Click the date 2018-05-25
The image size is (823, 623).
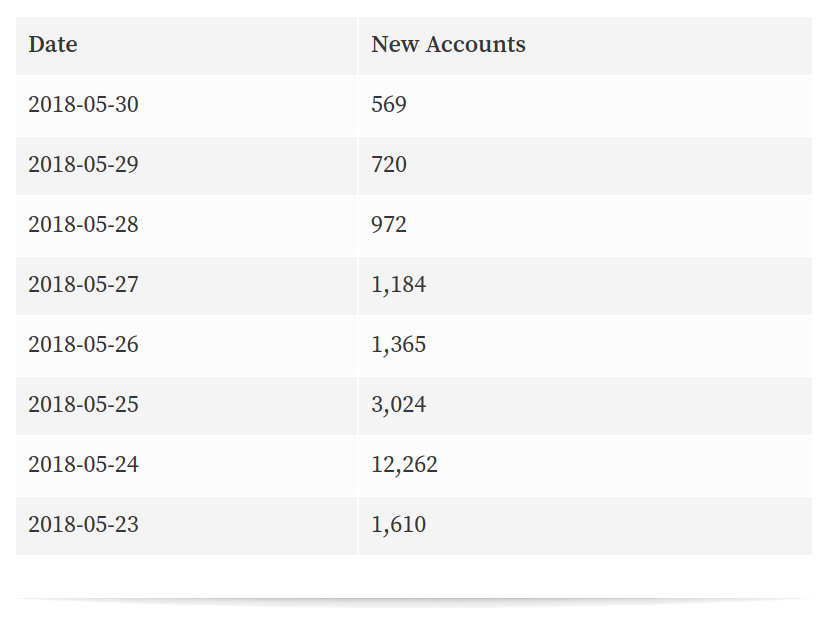(x=83, y=405)
